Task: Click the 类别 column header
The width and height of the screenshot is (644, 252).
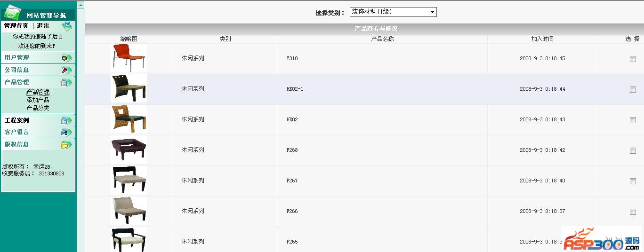Action: (x=225, y=39)
